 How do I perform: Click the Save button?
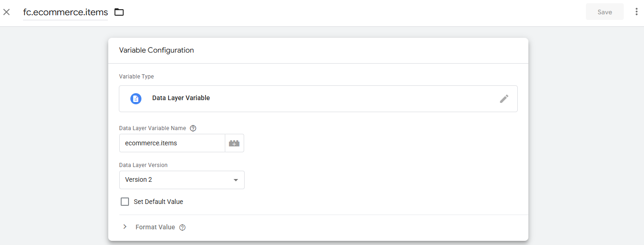pos(605,12)
